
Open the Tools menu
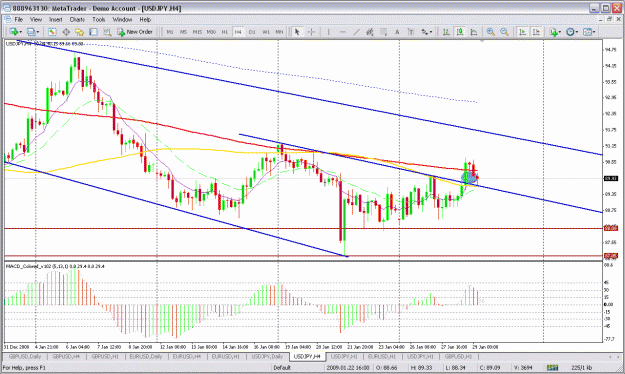98,19
